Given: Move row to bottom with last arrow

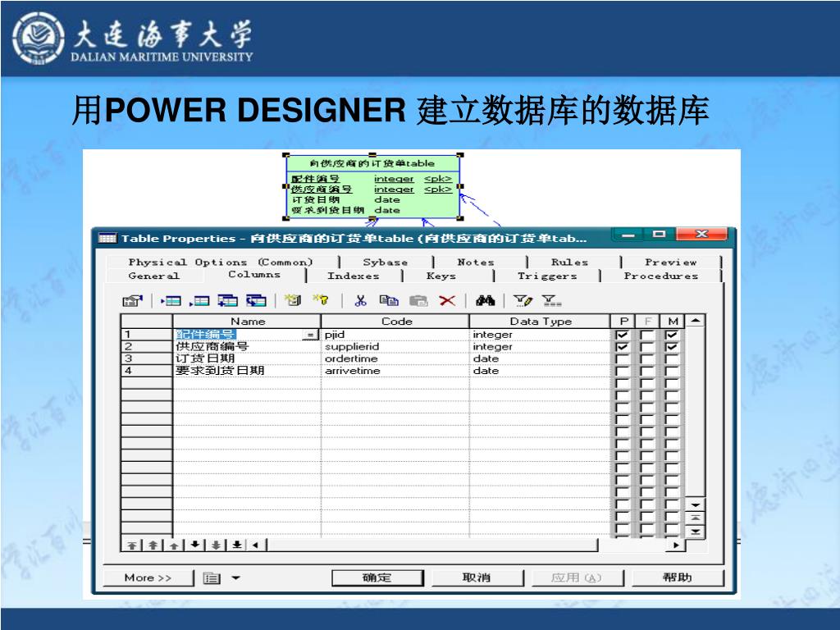Looking at the screenshot, I should [x=237, y=546].
